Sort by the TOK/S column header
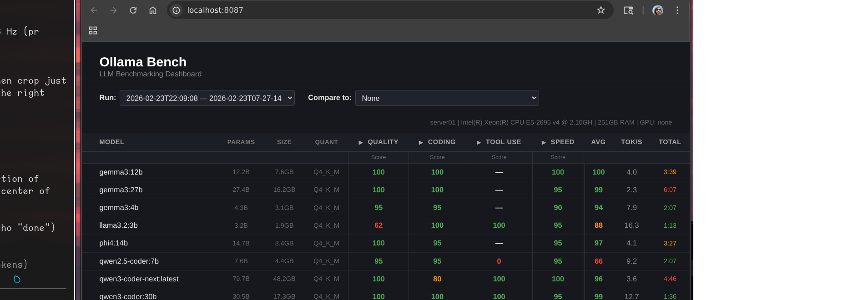 click(631, 142)
